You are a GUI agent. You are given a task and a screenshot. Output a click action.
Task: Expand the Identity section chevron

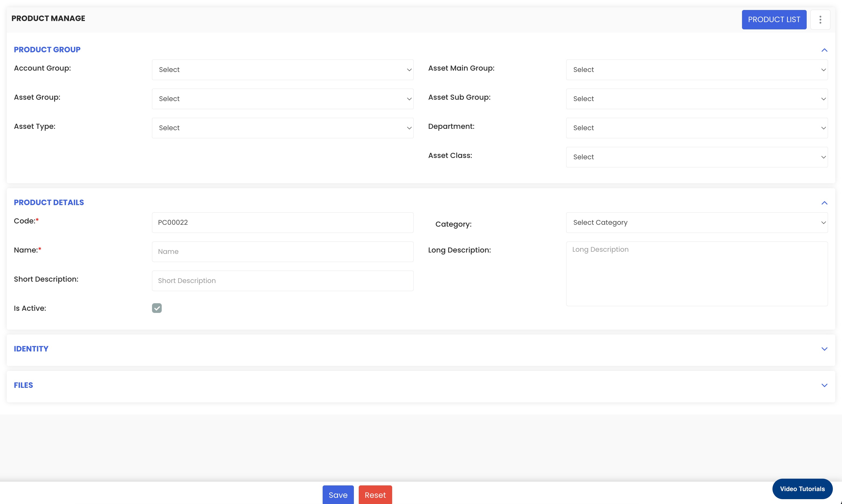coord(824,349)
